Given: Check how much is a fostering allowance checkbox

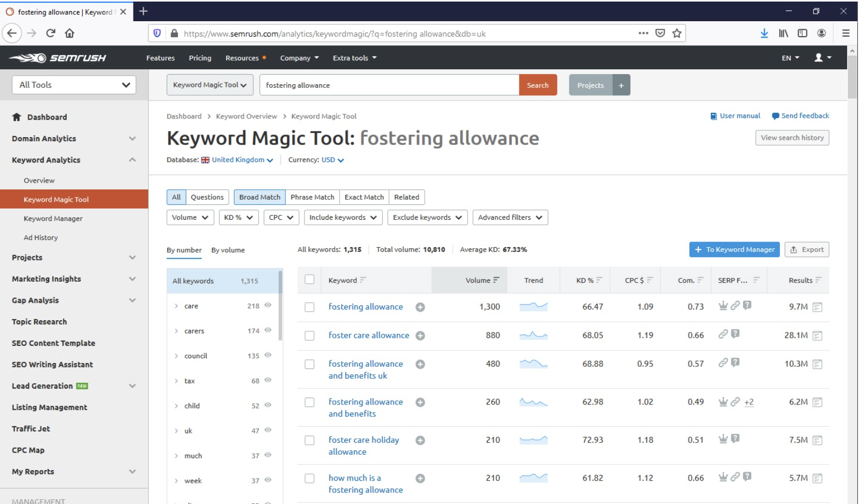Looking at the screenshot, I should coord(310,479).
